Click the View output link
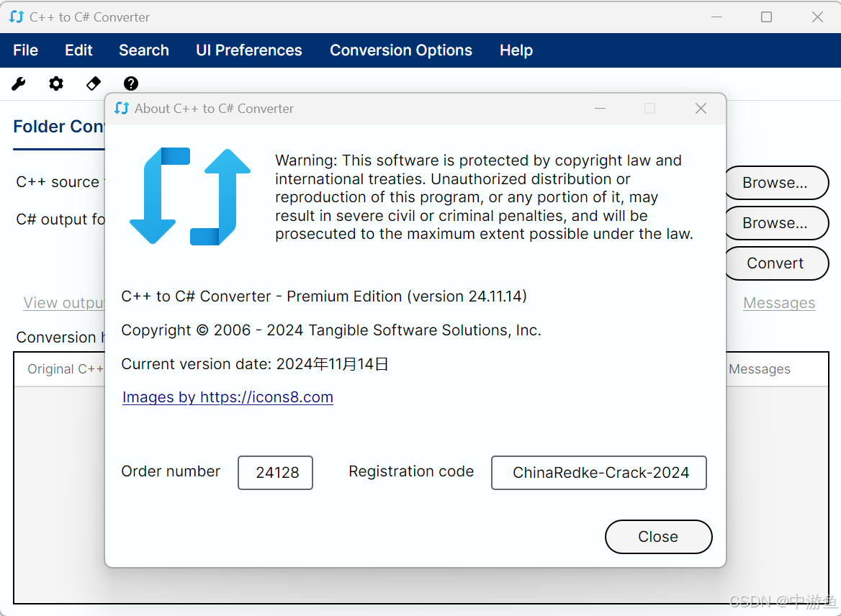This screenshot has width=841, height=616. tap(64, 303)
